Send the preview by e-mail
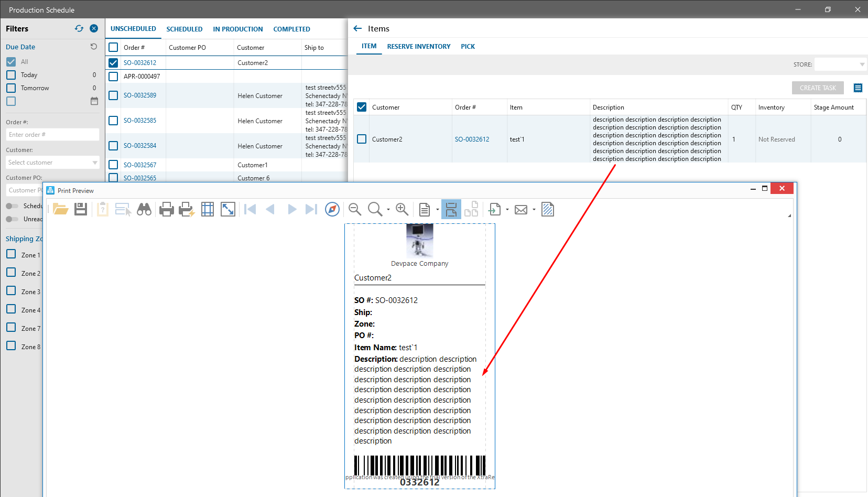Screen dimensions: 868x497 tap(521, 210)
